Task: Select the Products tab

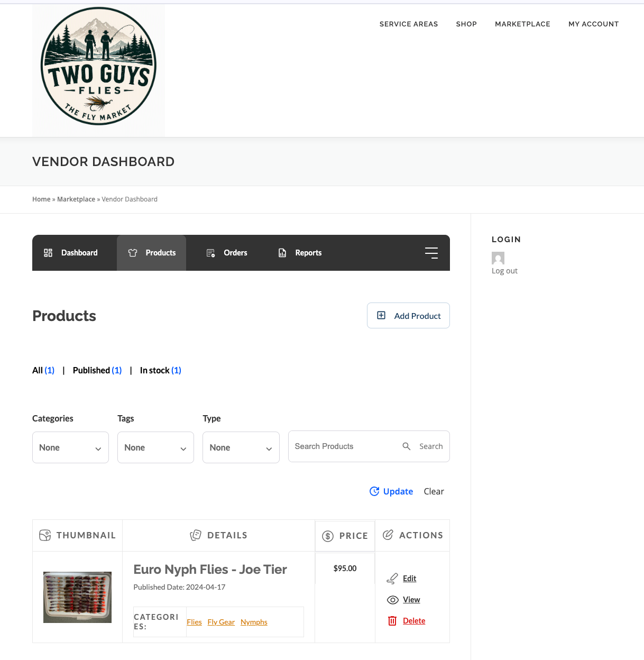Action: click(x=151, y=253)
